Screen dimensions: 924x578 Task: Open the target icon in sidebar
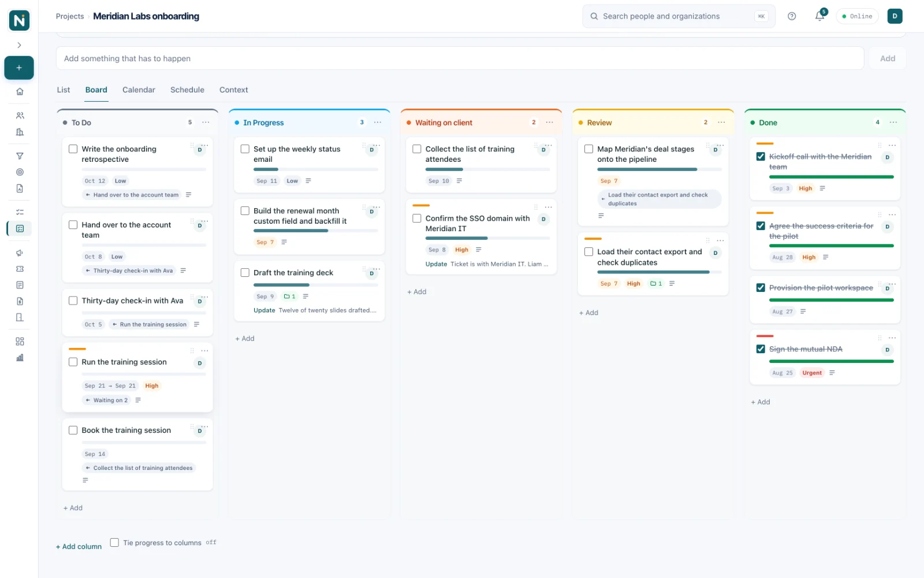point(20,172)
